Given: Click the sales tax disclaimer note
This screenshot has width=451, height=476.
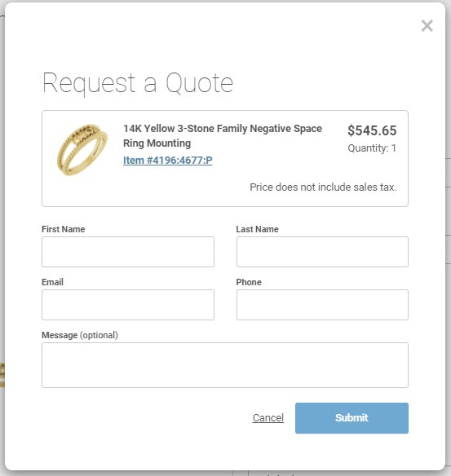Looking at the screenshot, I should click(323, 187).
